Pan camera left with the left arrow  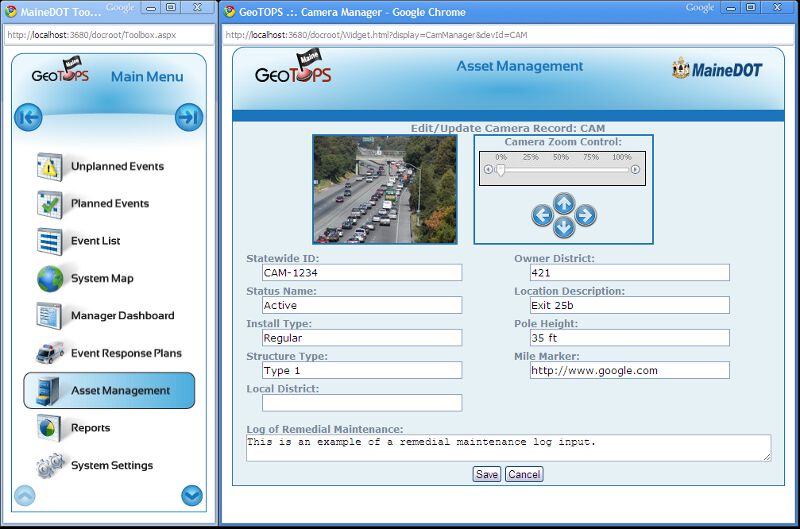[542, 215]
